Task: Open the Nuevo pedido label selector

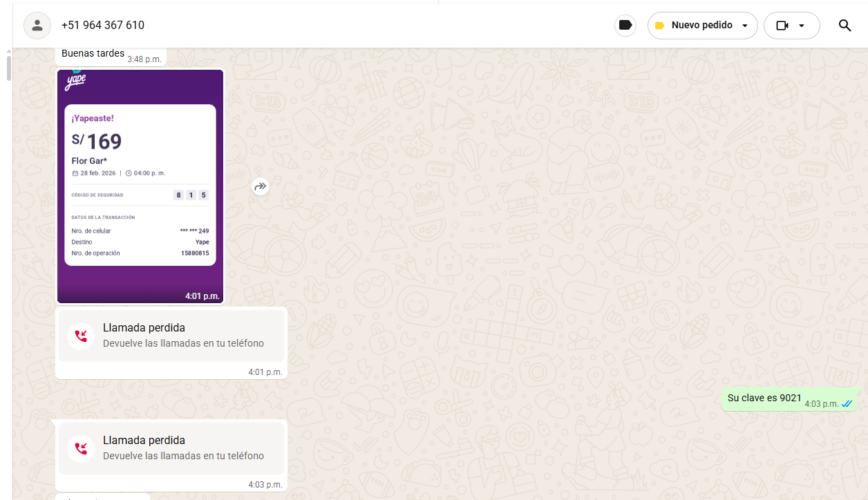Action: click(x=701, y=26)
